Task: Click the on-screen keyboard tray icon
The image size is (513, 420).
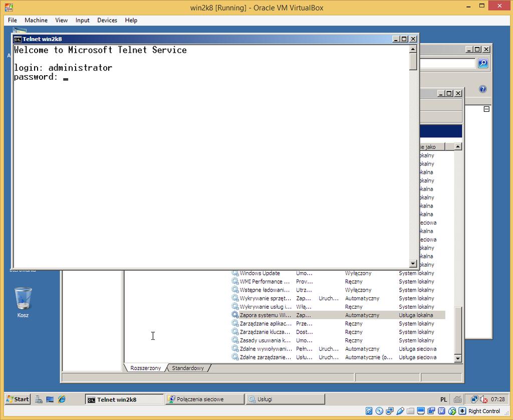Action: (457, 399)
